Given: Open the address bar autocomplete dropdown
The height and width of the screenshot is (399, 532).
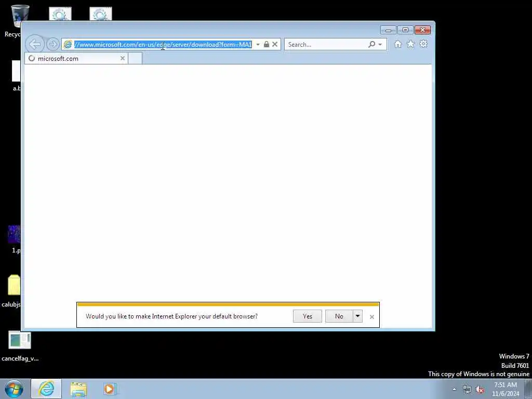Looking at the screenshot, I should tap(258, 45).
